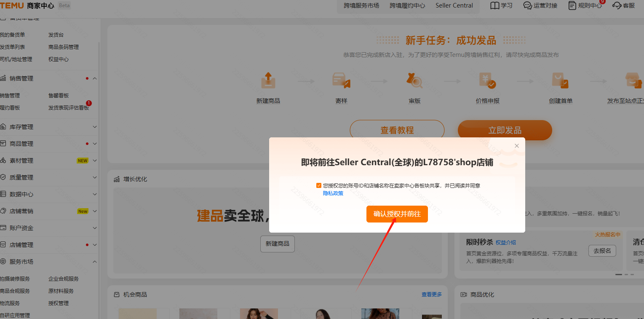644x319 pixels.
Task: Open 原材料服务 menu item
Action: pyautogui.click(x=61, y=291)
